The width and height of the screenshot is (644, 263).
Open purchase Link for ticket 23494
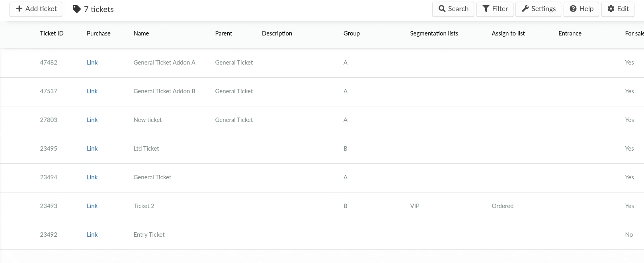coord(92,177)
